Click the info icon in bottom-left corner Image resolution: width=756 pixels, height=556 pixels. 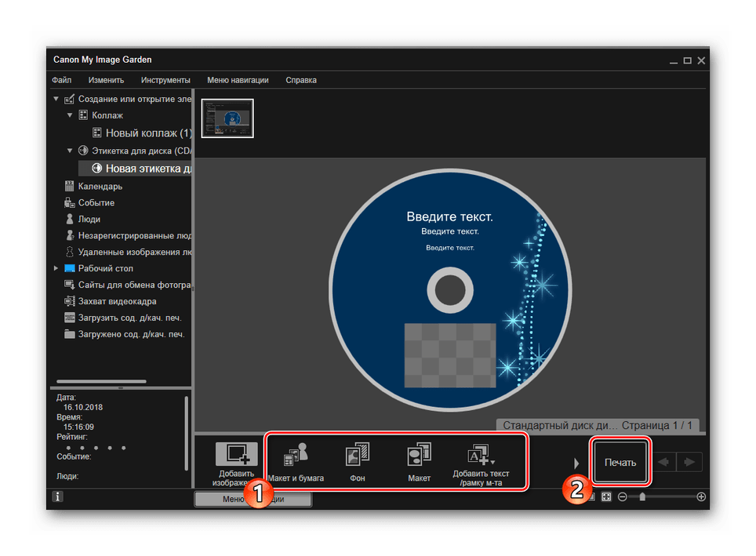(x=58, y=496)
